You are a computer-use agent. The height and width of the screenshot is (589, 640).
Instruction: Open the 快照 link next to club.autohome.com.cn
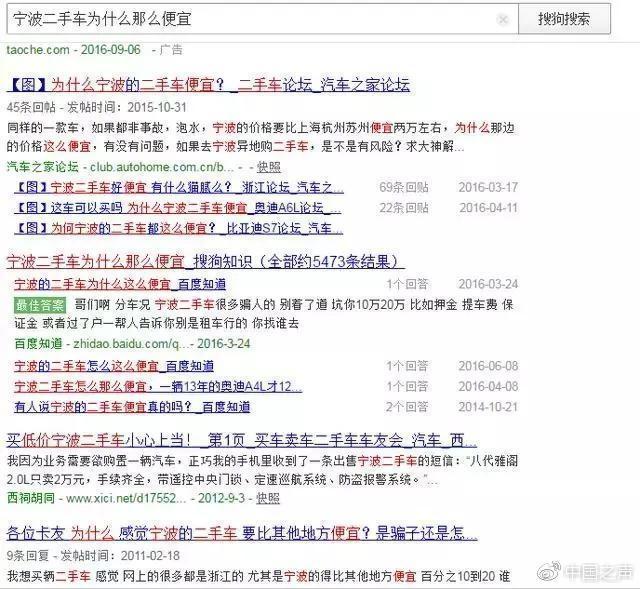[269, 167]
